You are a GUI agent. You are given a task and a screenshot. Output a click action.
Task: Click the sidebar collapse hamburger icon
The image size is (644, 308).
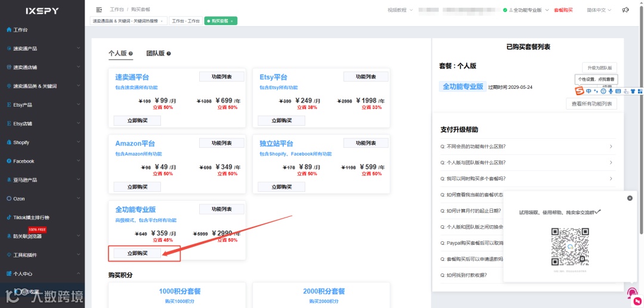coord(98,10)
